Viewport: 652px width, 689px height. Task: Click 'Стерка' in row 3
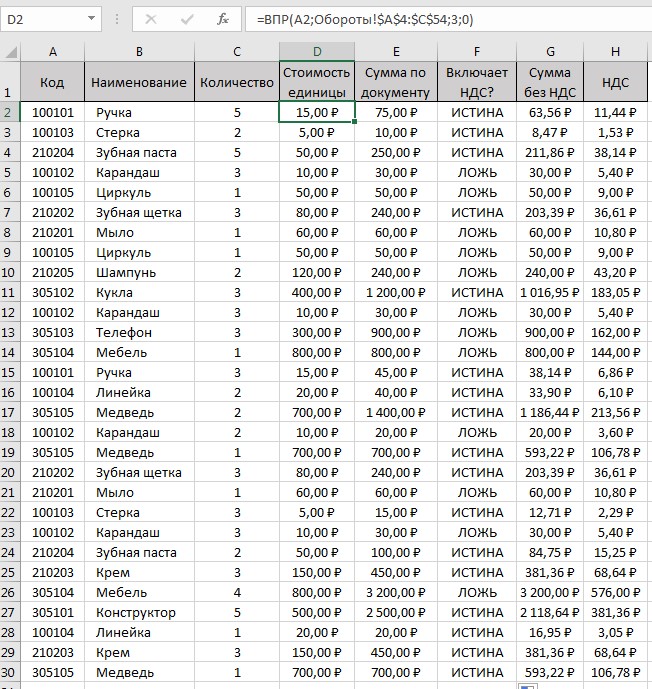pos(139,133)
